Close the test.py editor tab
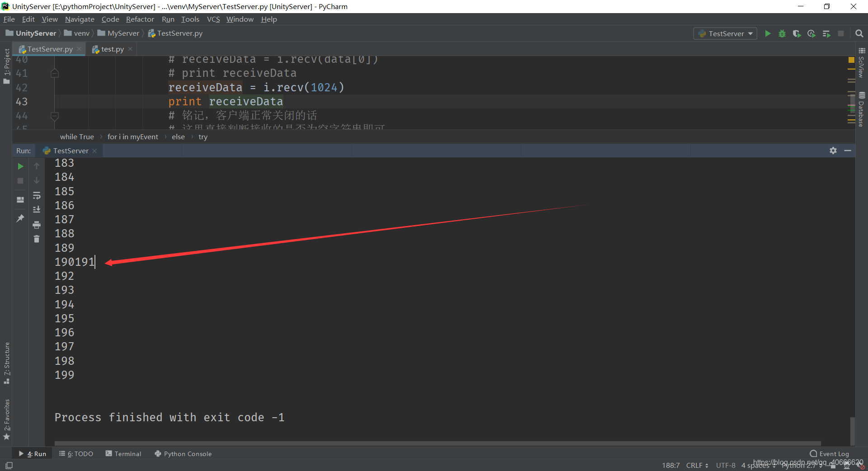The width and height of the screenshot is (868, 471). pos(130,49)
